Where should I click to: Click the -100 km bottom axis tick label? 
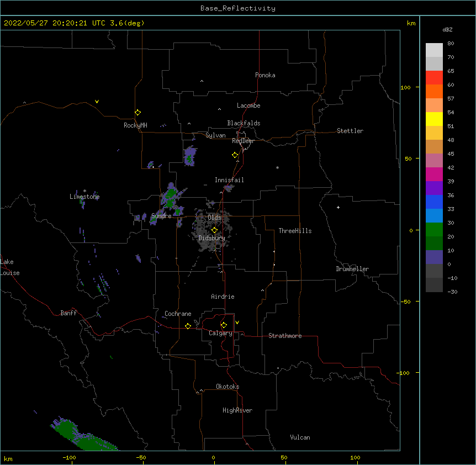tap(69, 458)
